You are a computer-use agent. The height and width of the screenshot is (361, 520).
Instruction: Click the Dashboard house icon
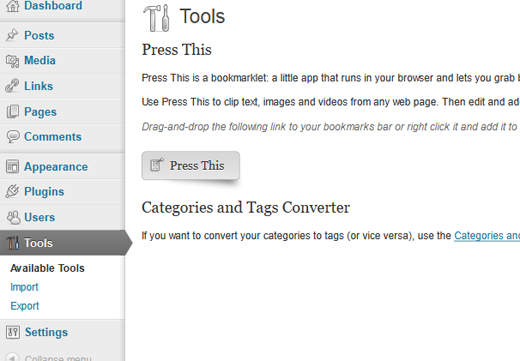[x=12, y=6]
